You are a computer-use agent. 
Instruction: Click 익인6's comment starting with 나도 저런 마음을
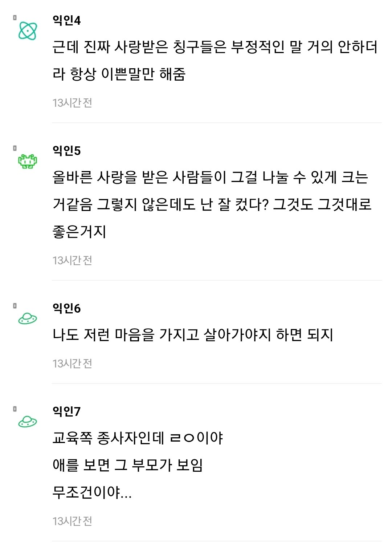(193, 334)
